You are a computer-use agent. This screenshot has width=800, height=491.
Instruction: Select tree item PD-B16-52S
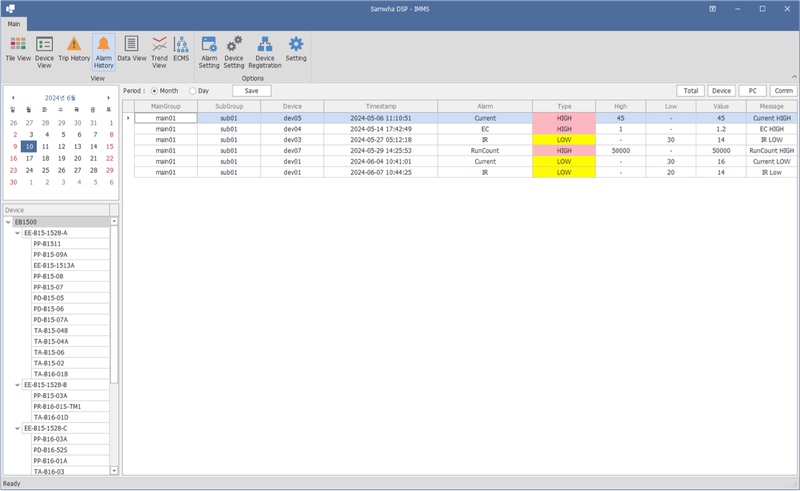coord(70,450)
